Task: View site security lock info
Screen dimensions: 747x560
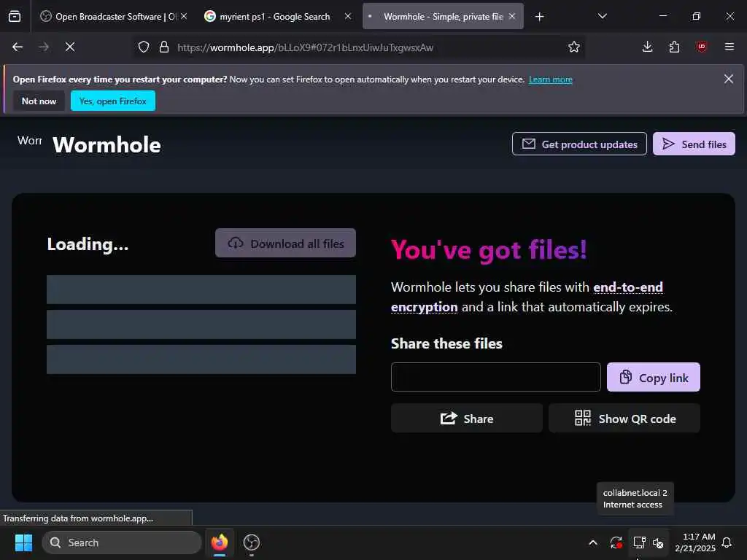Action: (x=164, y=47)
